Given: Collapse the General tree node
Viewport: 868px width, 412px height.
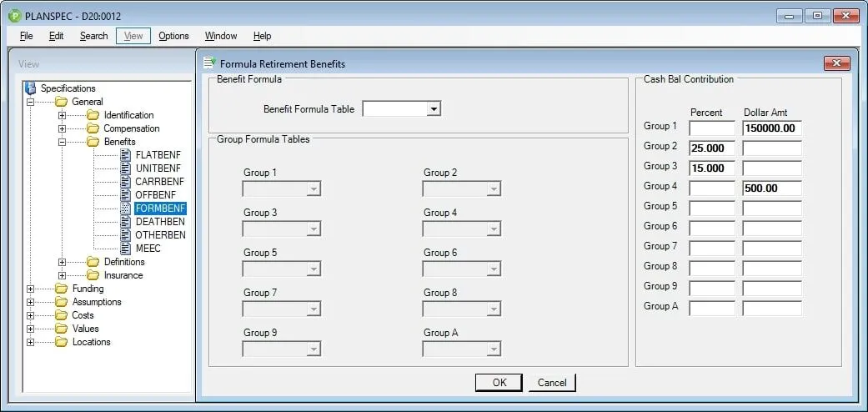Looking at the screenshot, I should [30, 102].
